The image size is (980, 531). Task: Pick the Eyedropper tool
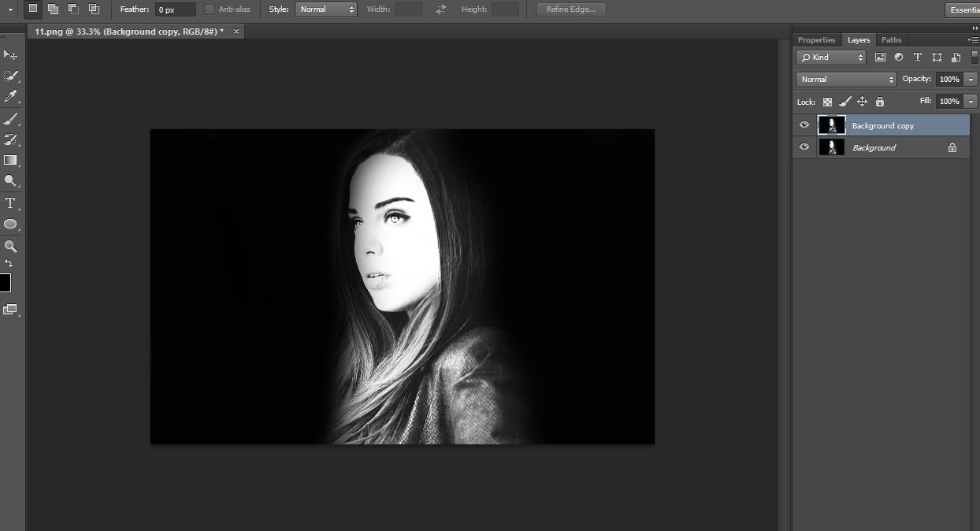tap(10, 97)
